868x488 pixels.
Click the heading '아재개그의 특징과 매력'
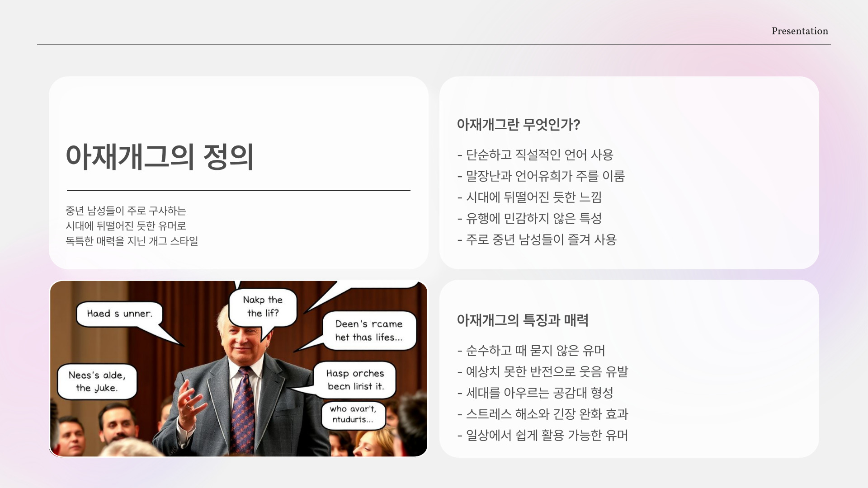click(x=522, y=320)
